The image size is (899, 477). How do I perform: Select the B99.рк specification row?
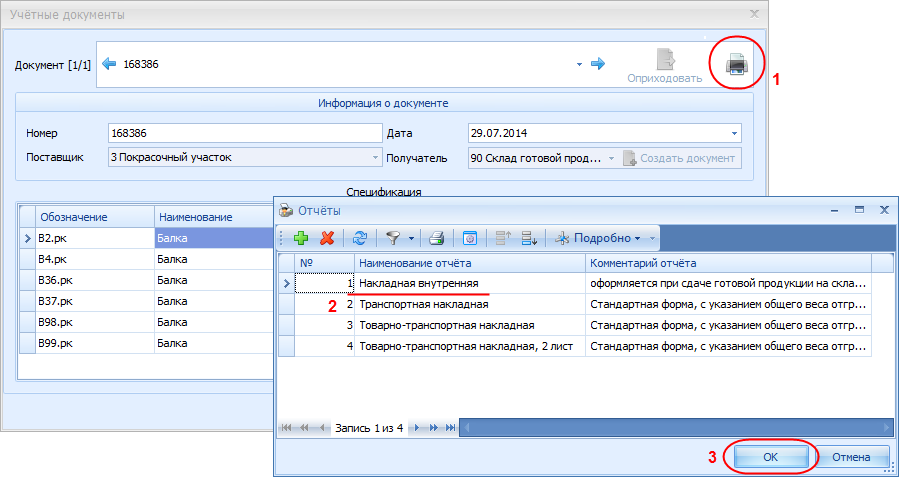(146, 343)
